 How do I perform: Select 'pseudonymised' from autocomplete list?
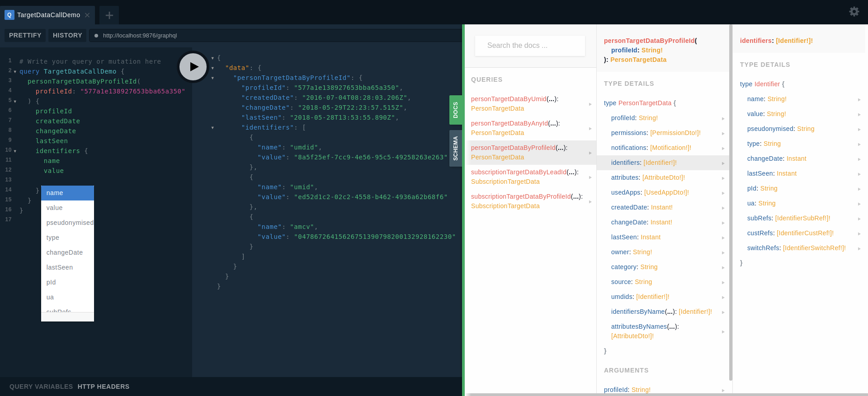click(70, 223)
